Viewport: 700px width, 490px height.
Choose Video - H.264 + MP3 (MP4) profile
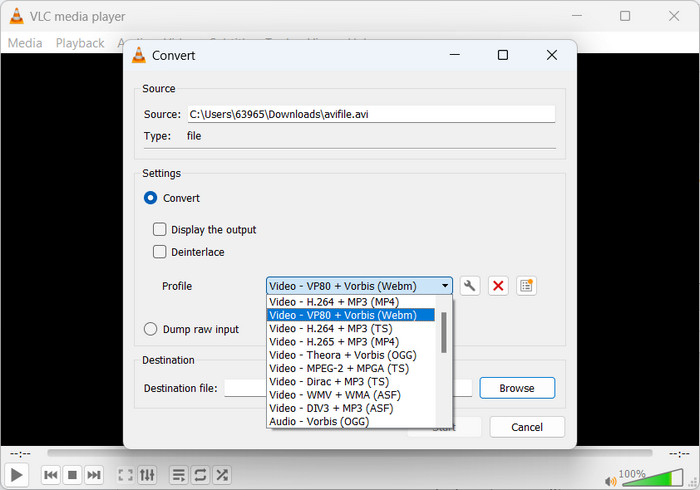(x=351, y=302)
